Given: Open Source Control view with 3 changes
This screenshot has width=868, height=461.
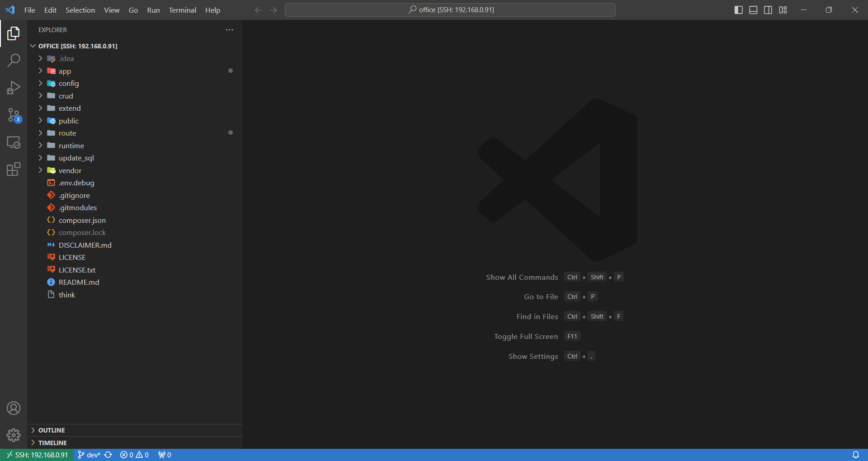Looking at the screenshot, I should pyautogui.click(x=14, y=115).
